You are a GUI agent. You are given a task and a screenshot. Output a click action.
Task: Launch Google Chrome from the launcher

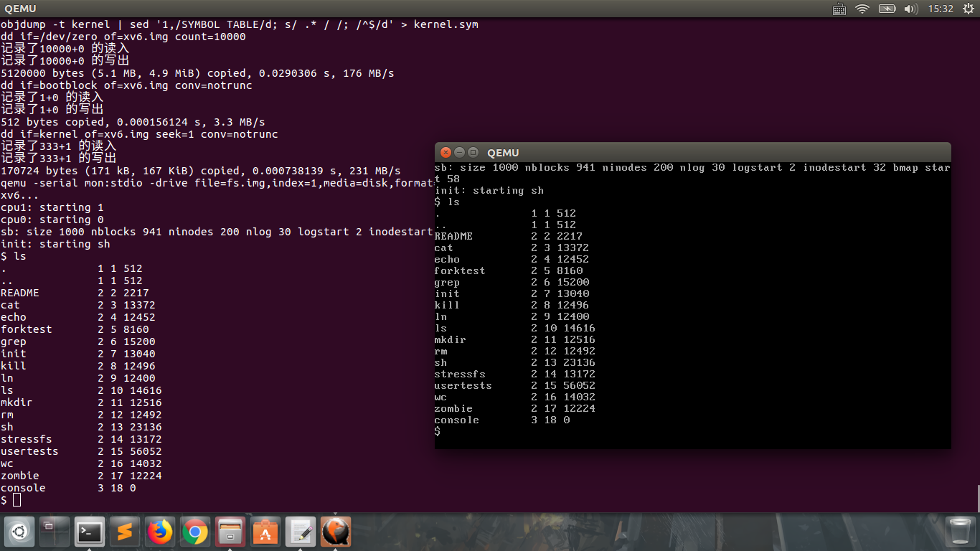point(194,532)
